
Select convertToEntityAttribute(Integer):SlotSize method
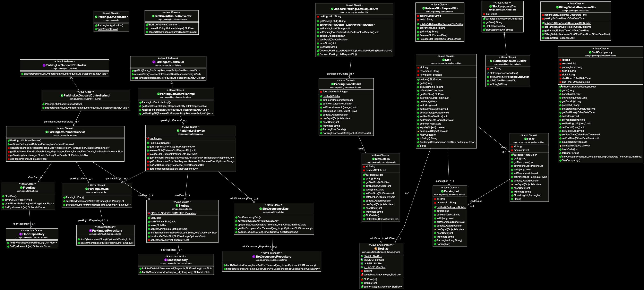click(171, 28)
